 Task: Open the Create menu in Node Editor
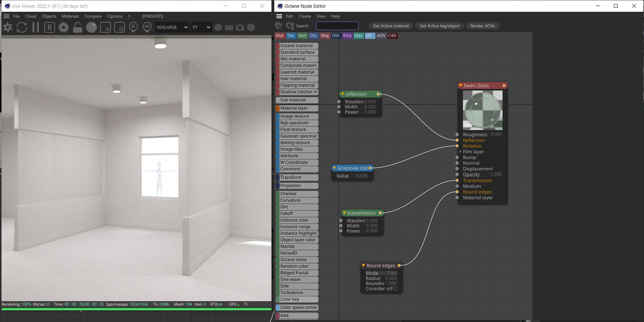coord(305,16)
